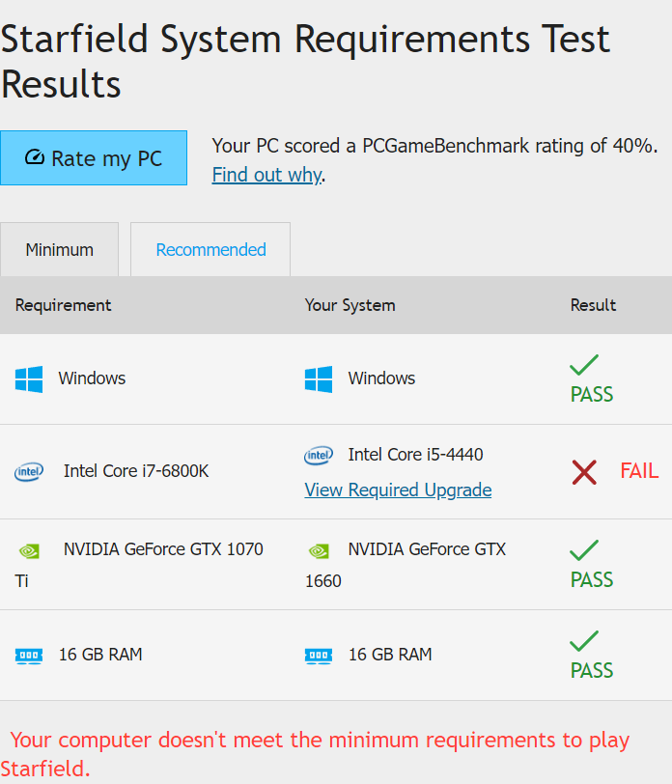
Task: Click the Rate my PC button
Action: 94,158
